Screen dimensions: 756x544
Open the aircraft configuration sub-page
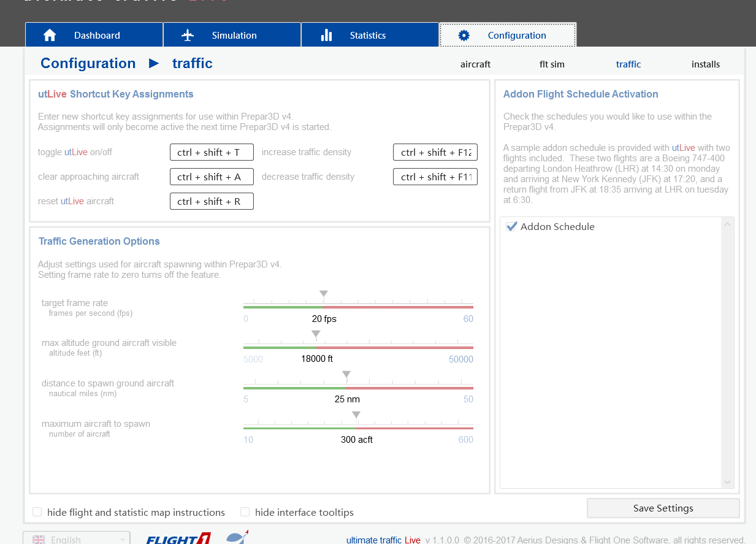[x=475, y=64]
